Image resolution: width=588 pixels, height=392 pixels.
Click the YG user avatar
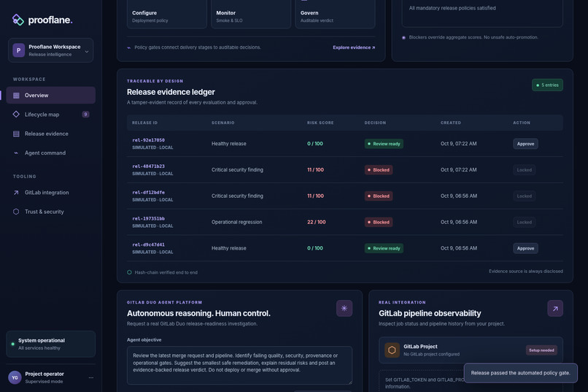point(15,377)
